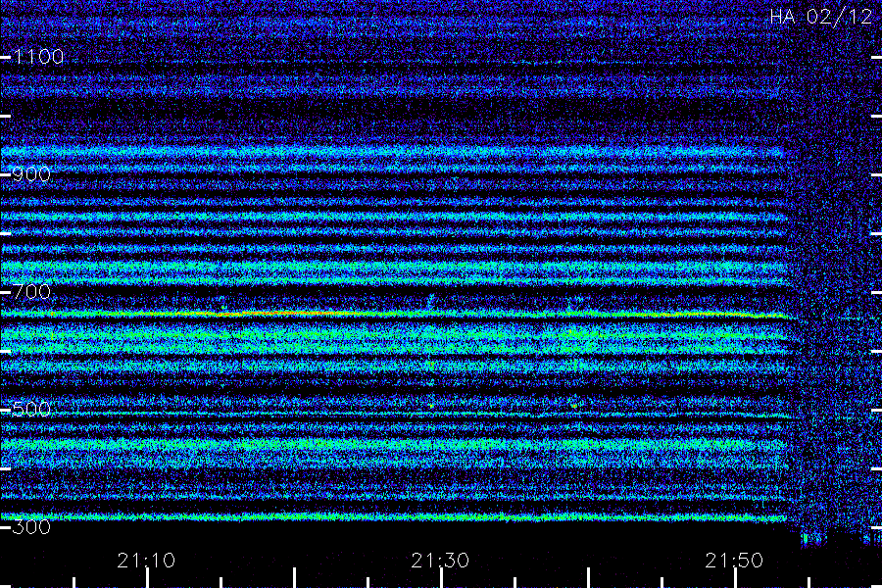The image size is (882, 588).
Task: Click the tall tick mark under 21:50
Action: click(735, 578)
